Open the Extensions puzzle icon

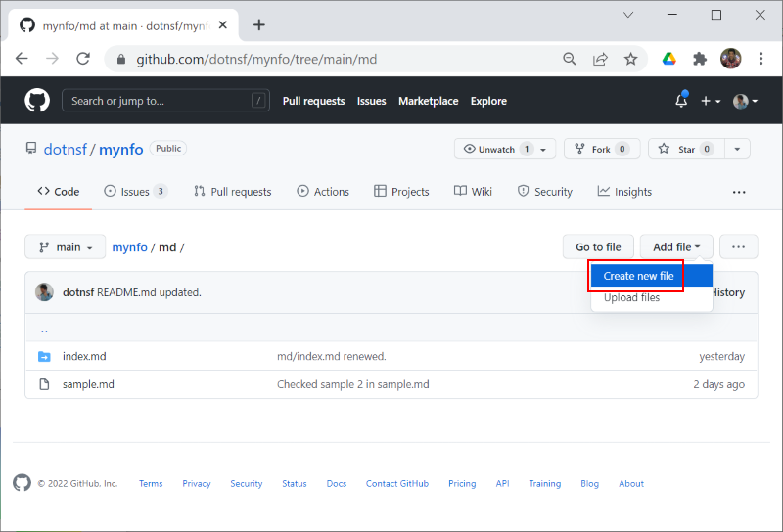700,59
